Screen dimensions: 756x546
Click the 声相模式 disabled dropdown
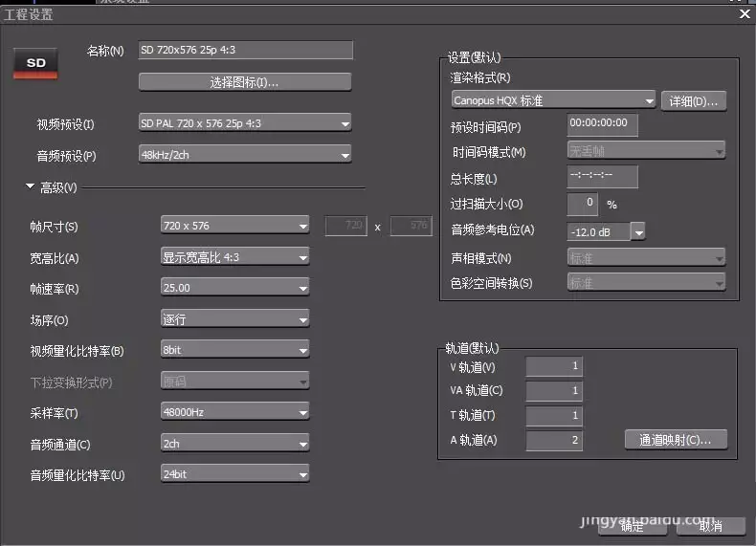[646, 258]
